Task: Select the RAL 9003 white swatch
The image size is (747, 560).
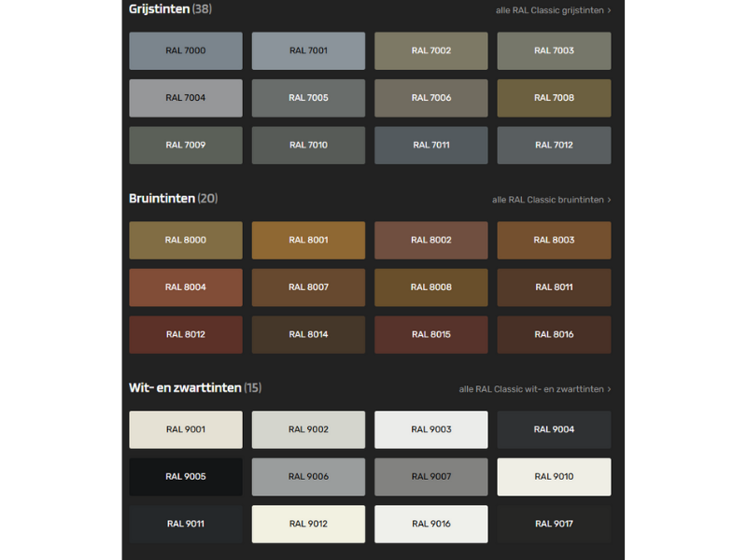Action: [x=430, y=430]
